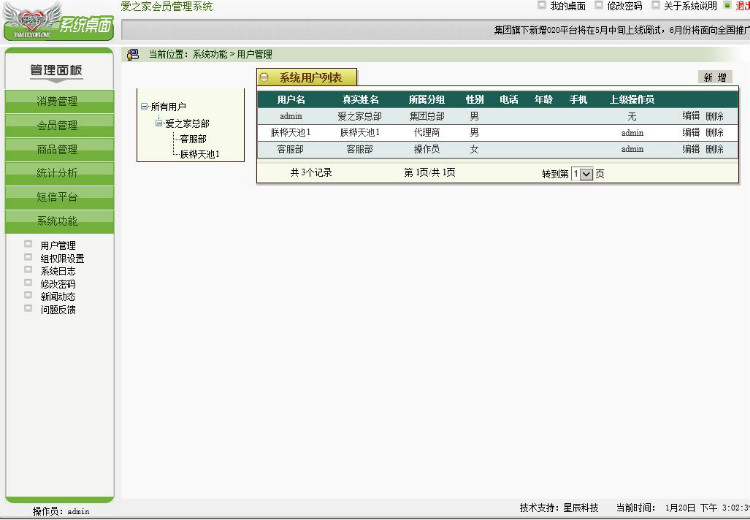This screenshot has height=520, width=750.
Task: Click the square bullet before 我的桌面
Action: click(x=541, y=5)
